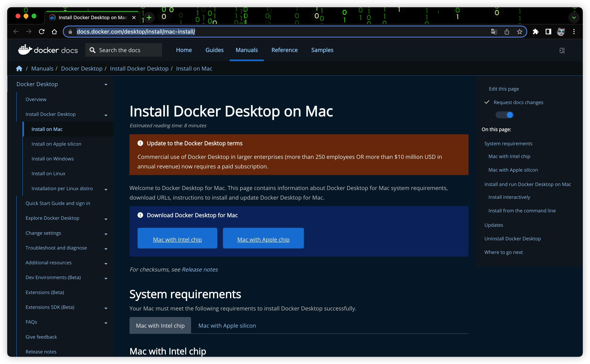Jump to Install from the command line
The height and width of the screenshot is (364, 590).
522,211
